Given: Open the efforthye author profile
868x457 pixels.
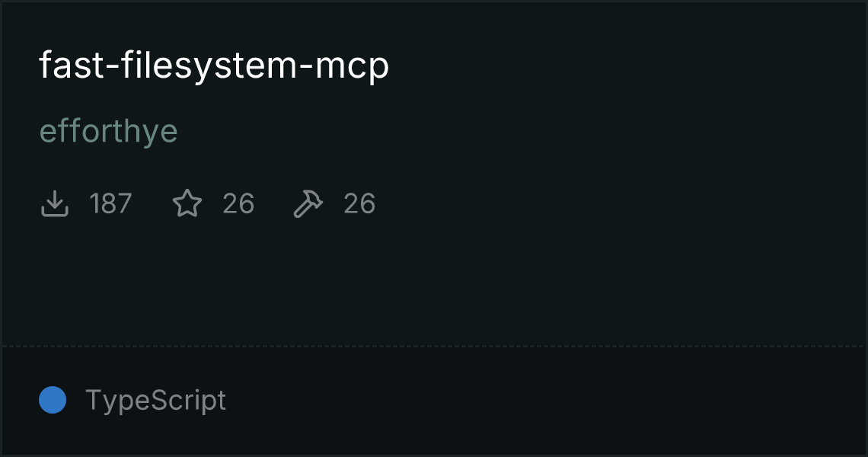Looking at the screenshot, I should pyautogui.click(x=108, y=133).
